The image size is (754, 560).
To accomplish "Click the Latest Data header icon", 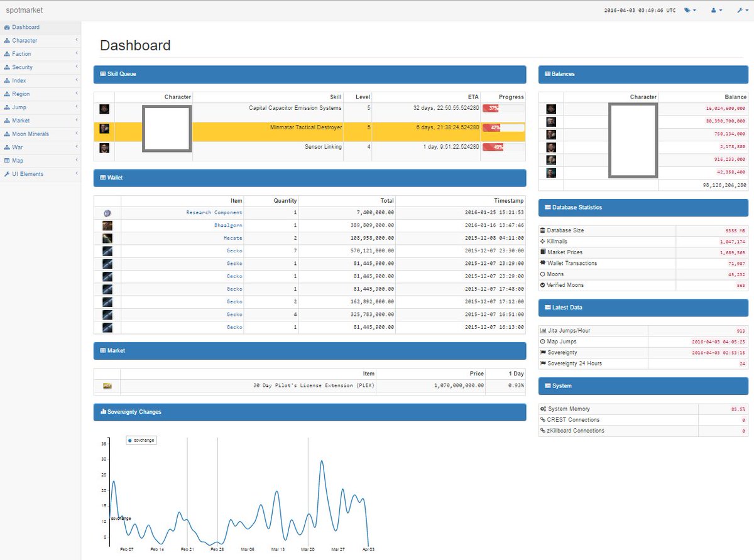I will pyautogui.click(x=548, y=308).
